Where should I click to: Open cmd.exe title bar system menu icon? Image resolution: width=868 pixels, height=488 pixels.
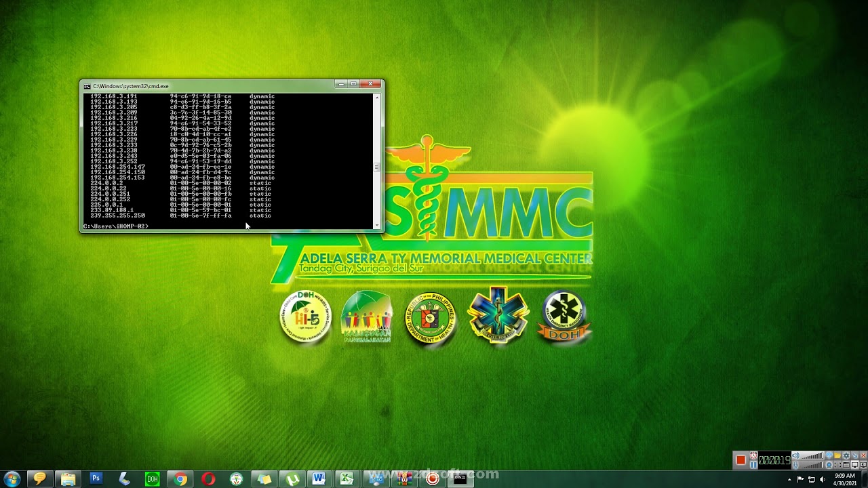point(87,86)
